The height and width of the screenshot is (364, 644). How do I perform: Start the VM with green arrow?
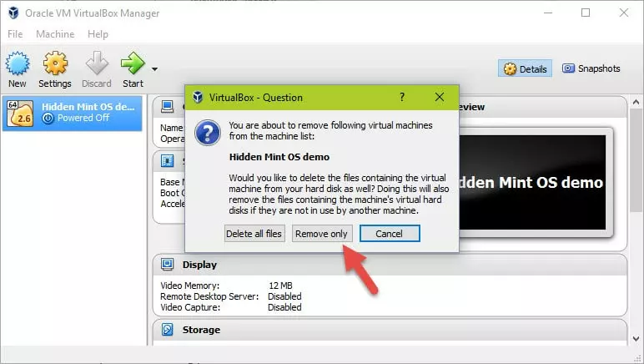pyautogui.click(x=133, y=63)
